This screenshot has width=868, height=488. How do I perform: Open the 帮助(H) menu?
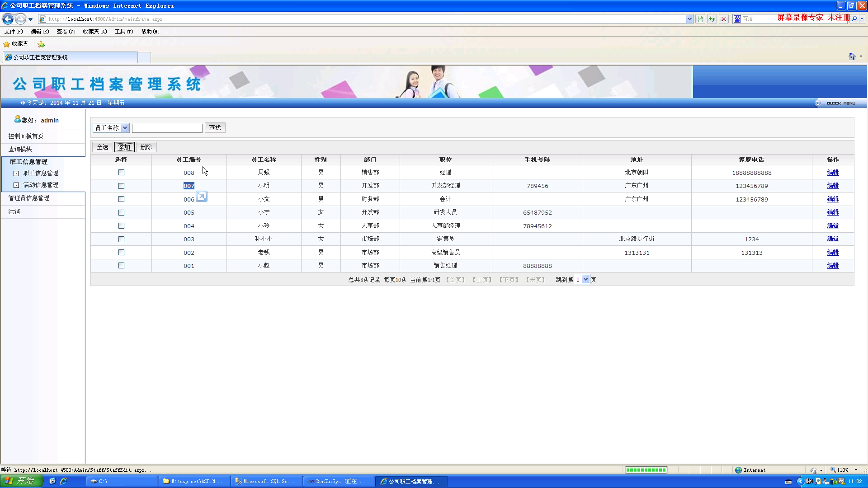[x=150, y=32]
